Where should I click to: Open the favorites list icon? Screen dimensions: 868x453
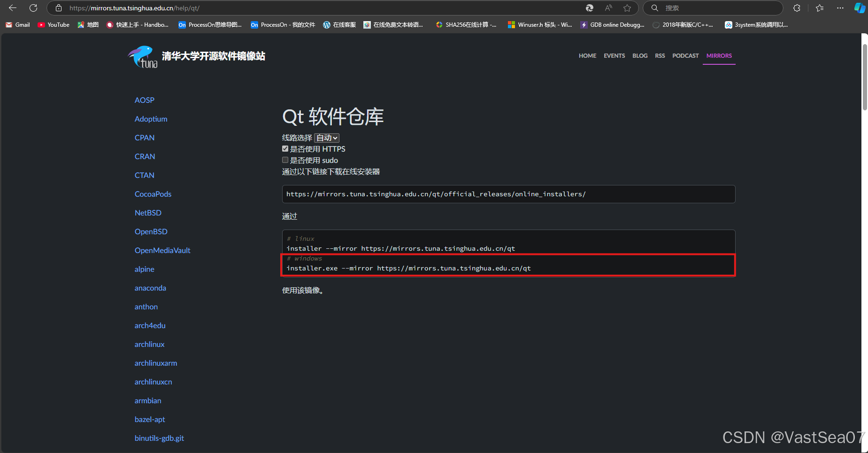(820, 8)
